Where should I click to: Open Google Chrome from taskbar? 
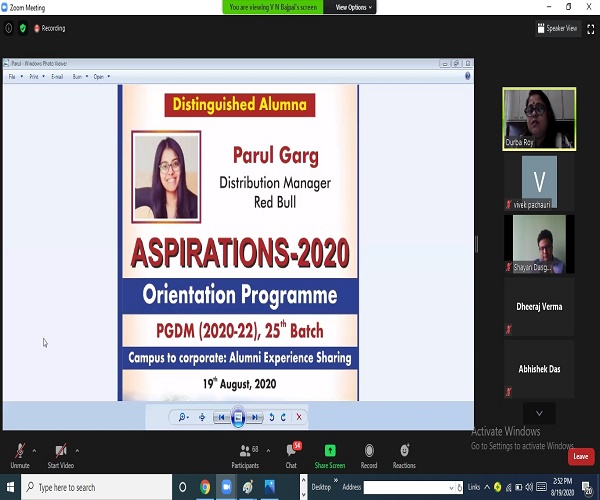click(x=205, y=487)
